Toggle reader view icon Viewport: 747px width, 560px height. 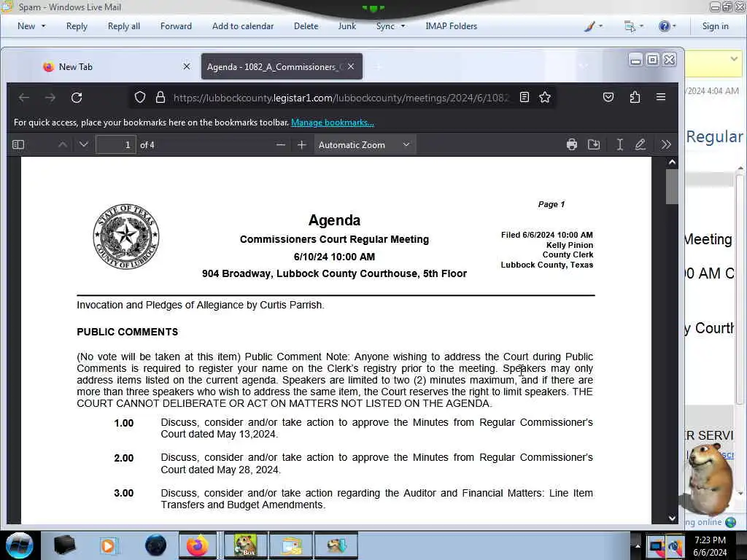click(524, 97)
